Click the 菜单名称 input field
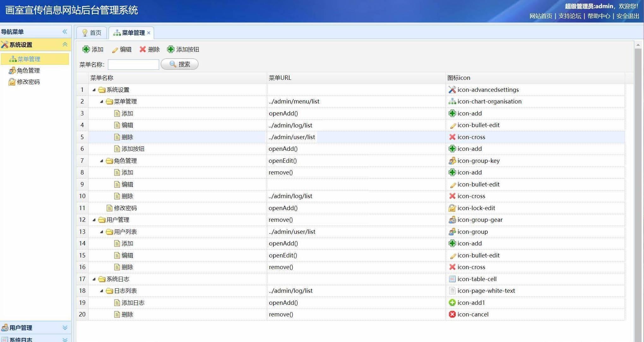This screenshot has height=342, width=644. click(x=133, y=65)
